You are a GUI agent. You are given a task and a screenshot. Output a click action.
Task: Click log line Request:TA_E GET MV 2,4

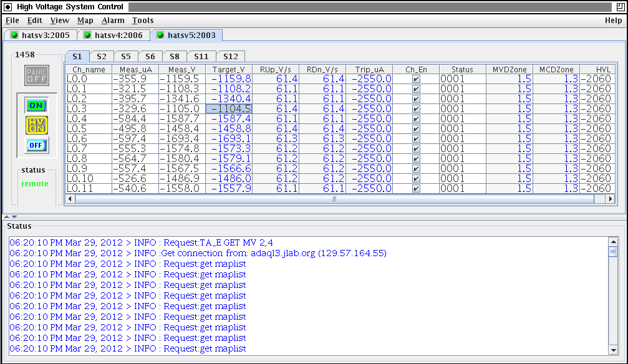[142, 242]
